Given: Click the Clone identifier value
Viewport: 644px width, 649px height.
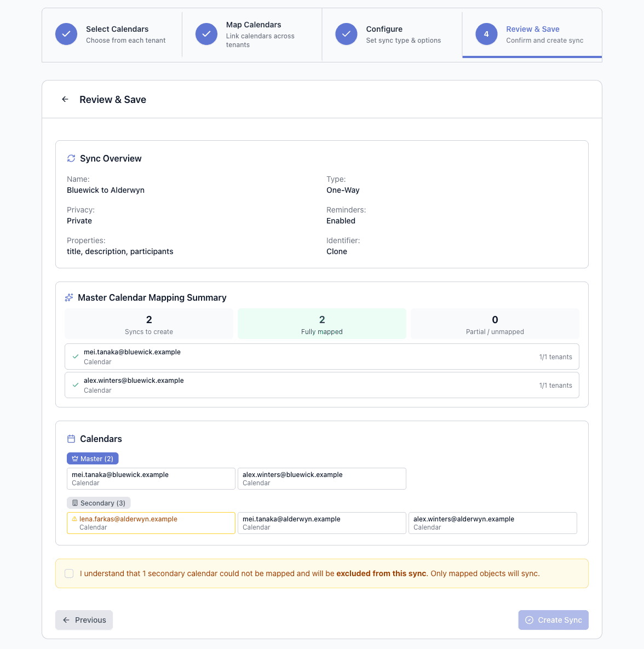Looking at the screenshot, I should pyautogui.click(x=336, y=251).
